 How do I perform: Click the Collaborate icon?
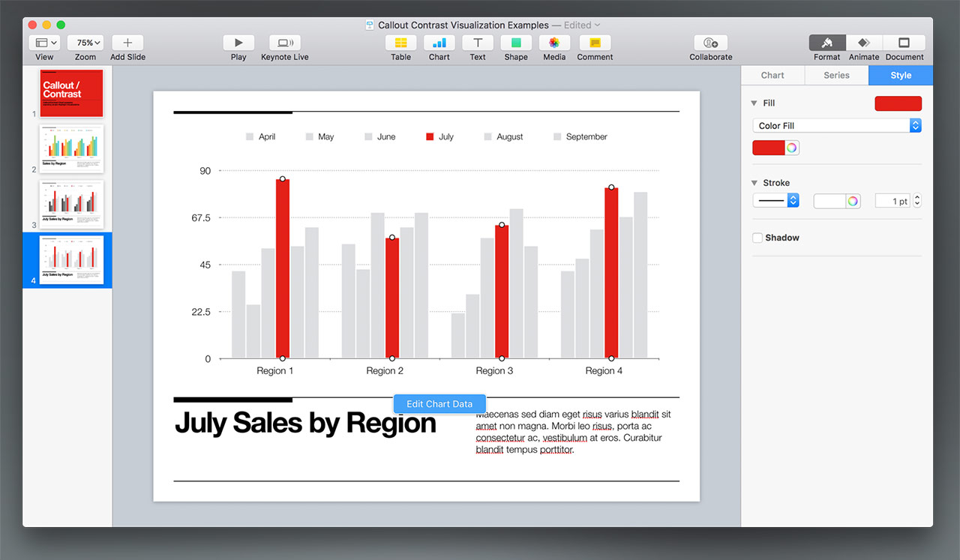[710, 43]
